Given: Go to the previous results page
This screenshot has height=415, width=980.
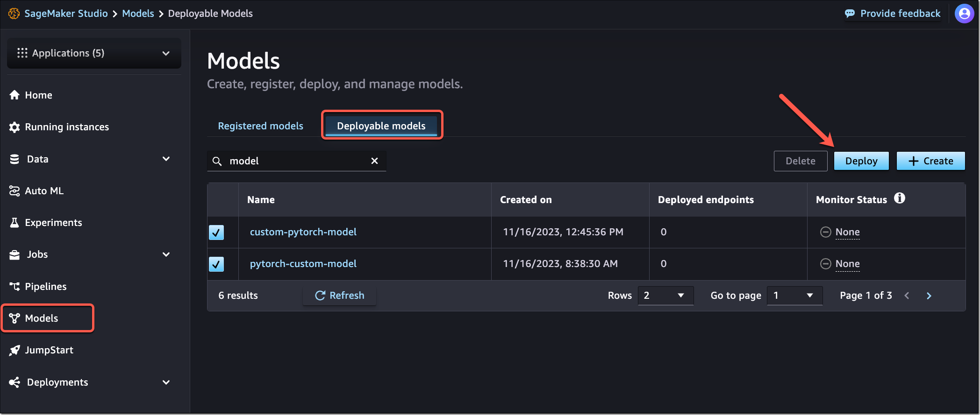Looking at the screenshot, I should 907,295.
